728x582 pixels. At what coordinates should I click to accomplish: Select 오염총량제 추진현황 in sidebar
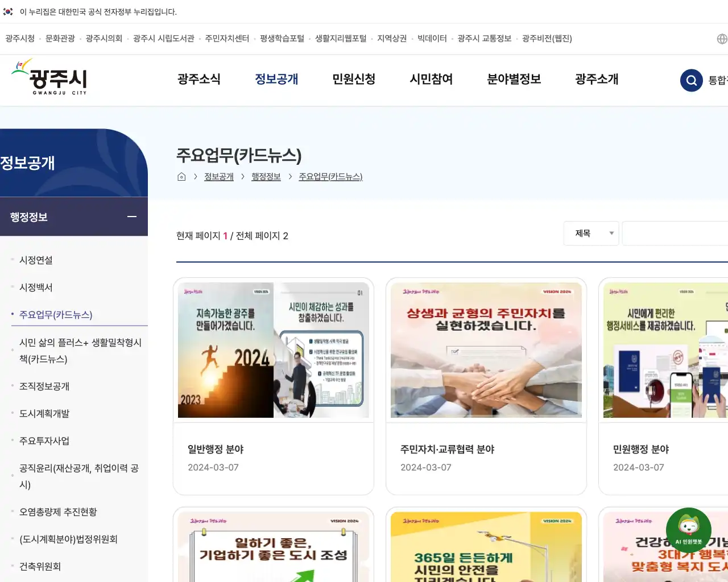click(x=58, y=512)
